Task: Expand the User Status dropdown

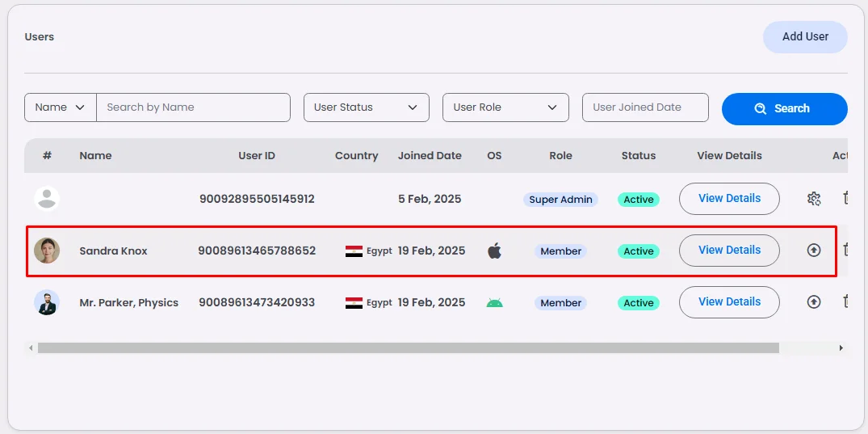Action: pos(366,107)
